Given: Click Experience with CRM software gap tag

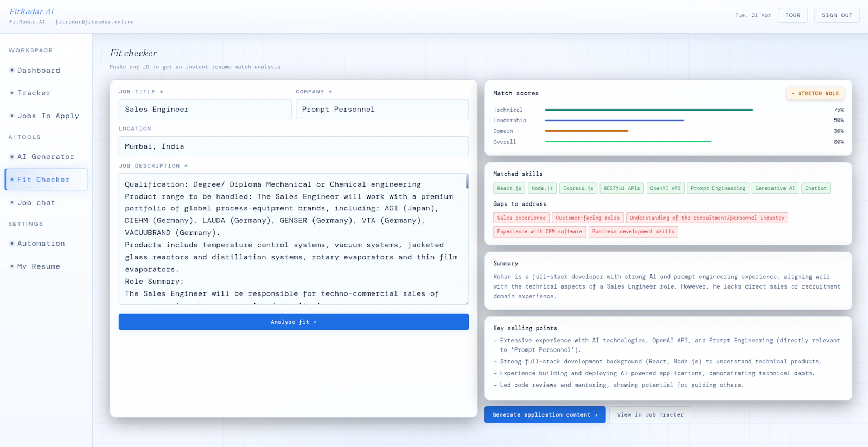Looking at the screenshot, I should point(539,232).
